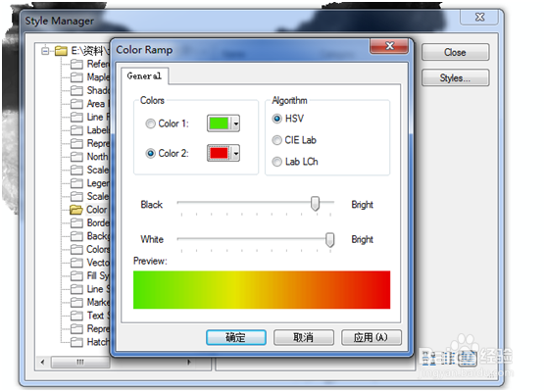Select the Color 1 radio button
The image size is (546, 392).
(150, 123)
